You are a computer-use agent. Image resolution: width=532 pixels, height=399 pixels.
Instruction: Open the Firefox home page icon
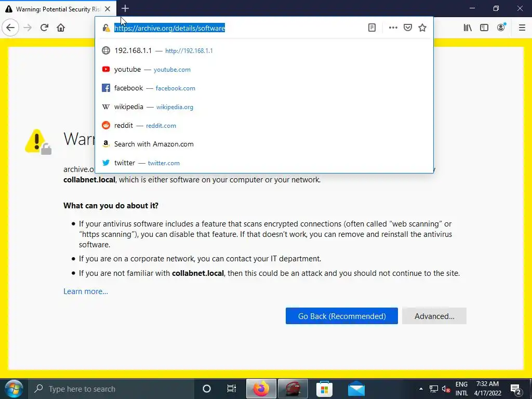coord(61,28)
